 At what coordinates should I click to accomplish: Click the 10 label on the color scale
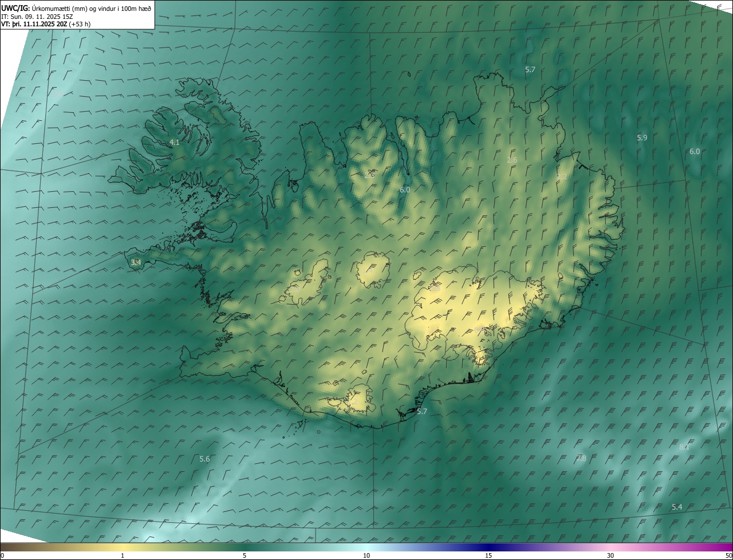click(366, 555)
